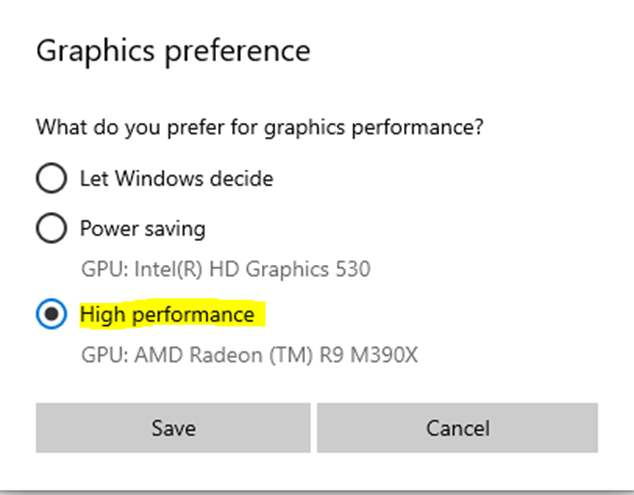
Task: Click the "Let Windows decide" label text
Action: coord(176,179)
